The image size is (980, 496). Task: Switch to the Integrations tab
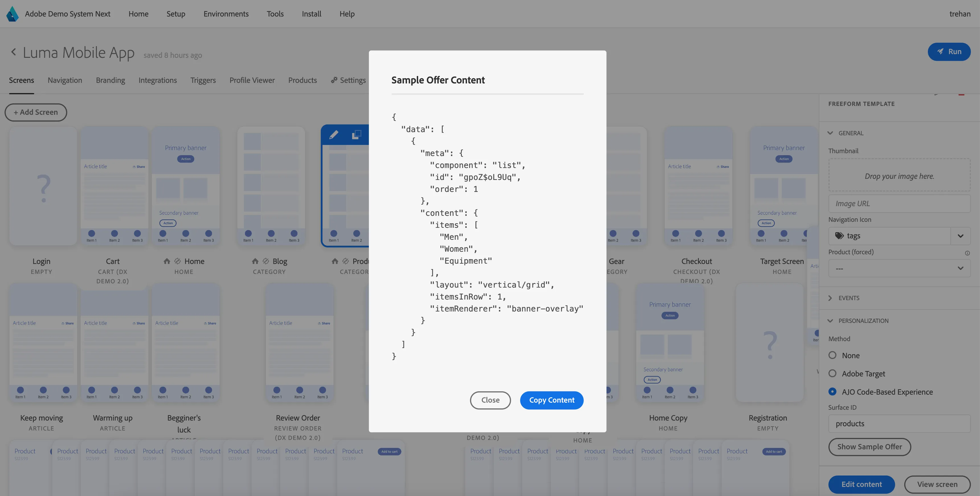click(x=158, y=80)
